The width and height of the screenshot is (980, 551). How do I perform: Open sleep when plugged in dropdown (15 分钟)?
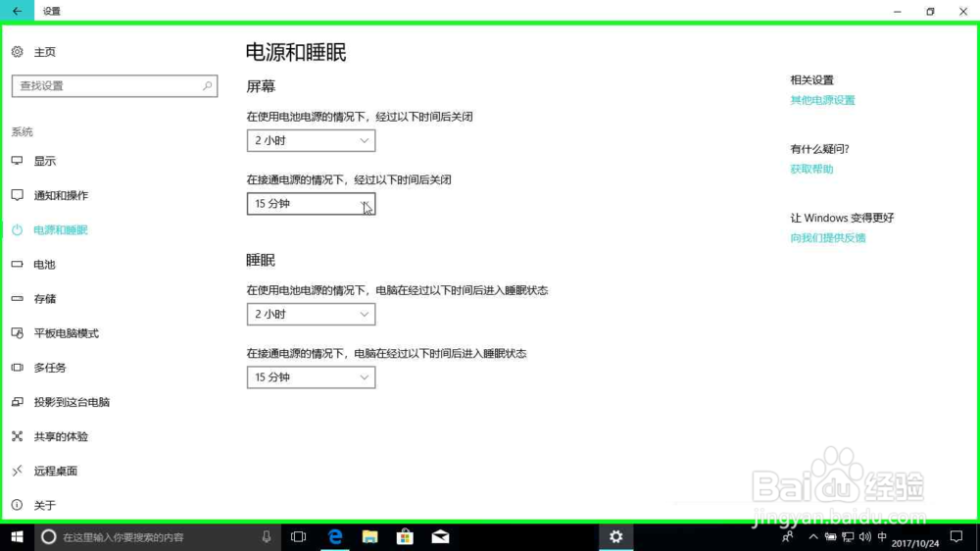(312, 377)
